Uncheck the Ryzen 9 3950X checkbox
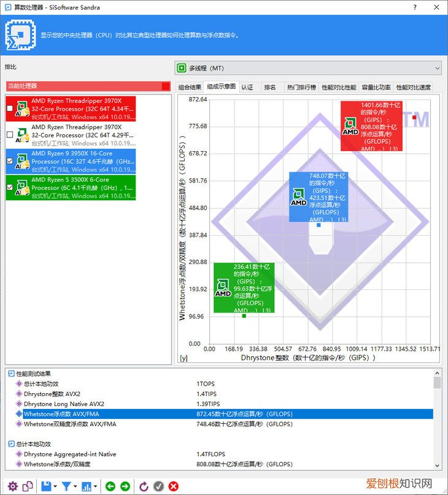This screenshot has width=448, height=495. (x=9, y=161)
